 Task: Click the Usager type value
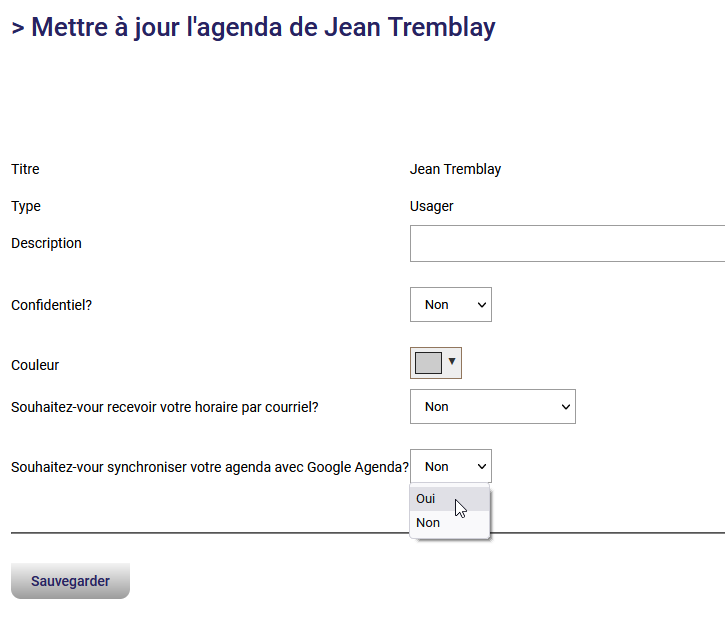point(432,207)
